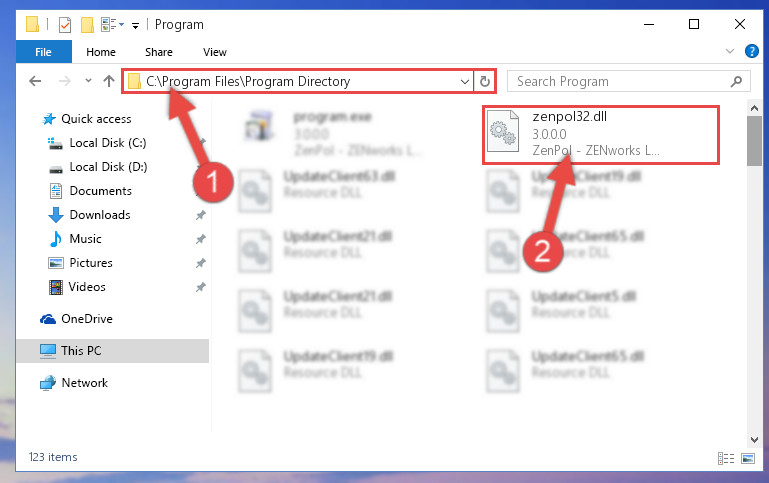
Task: Click the Properties checkmark quick access icon
Action: point(65,25)
